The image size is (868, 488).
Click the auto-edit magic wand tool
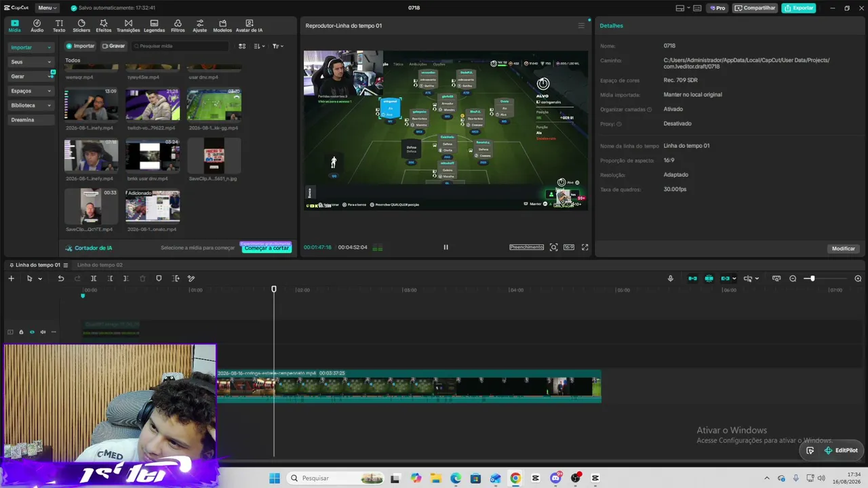[x=191, y=279]
